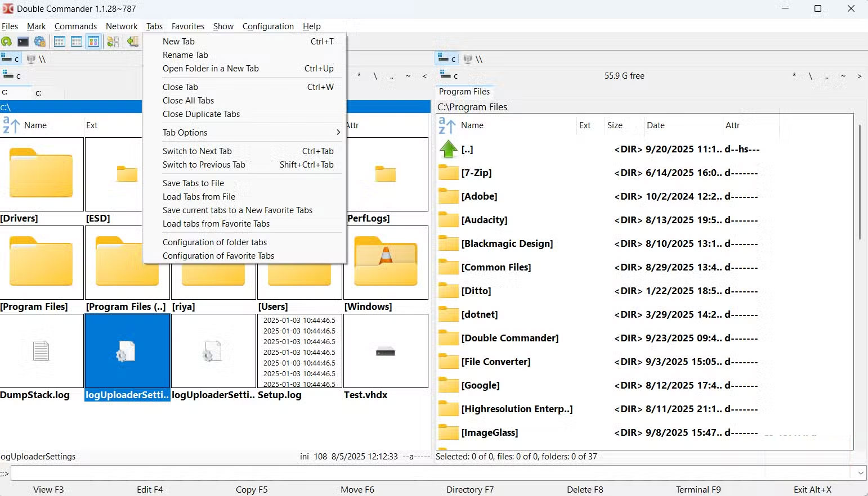
Task: Click the synchronize directories toolbar icon
Action: (113, 42)
